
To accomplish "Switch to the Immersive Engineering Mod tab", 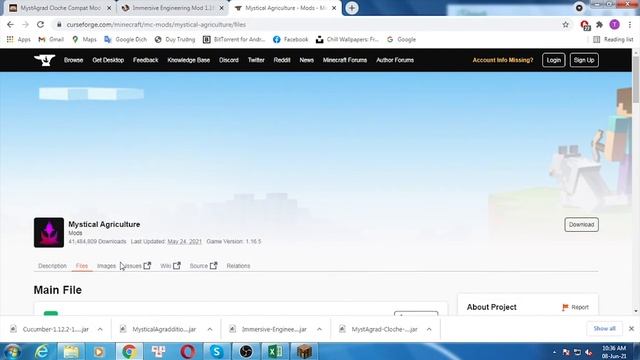I will (173, 8).
